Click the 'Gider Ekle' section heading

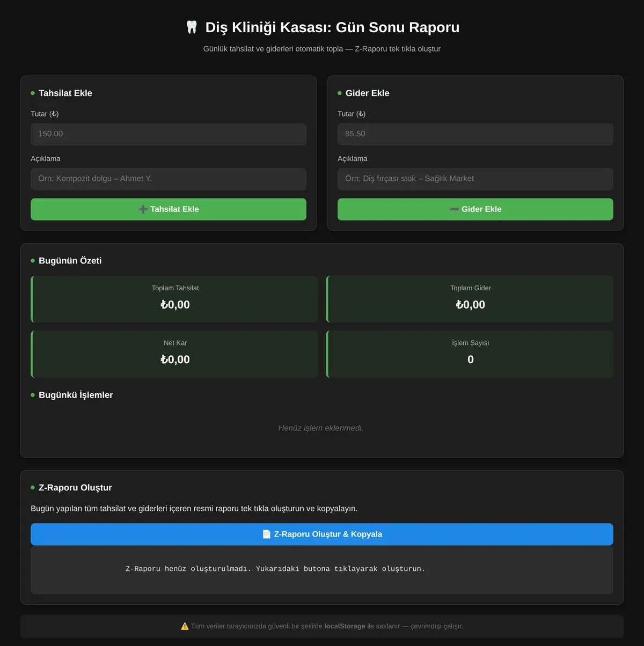coord(368,93)
